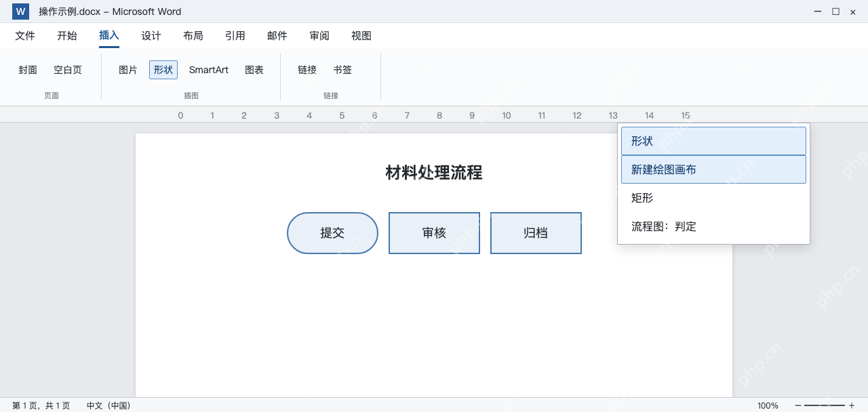The height and width of the screenshot is (412, 868).
Task: Insert a chart via 图表
Action: click(254, 70)
